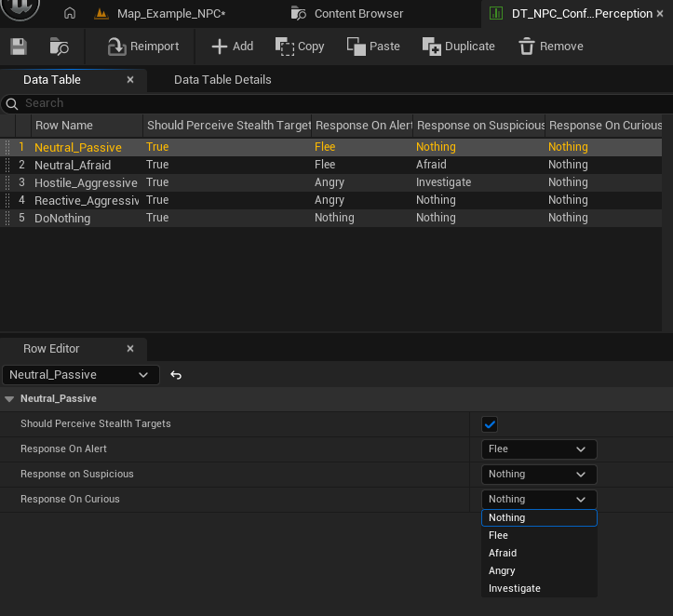The height and width of the screenshot is (616, 673).
Task: Paste into the row with Paste button
Action: (x=372, y=47)
